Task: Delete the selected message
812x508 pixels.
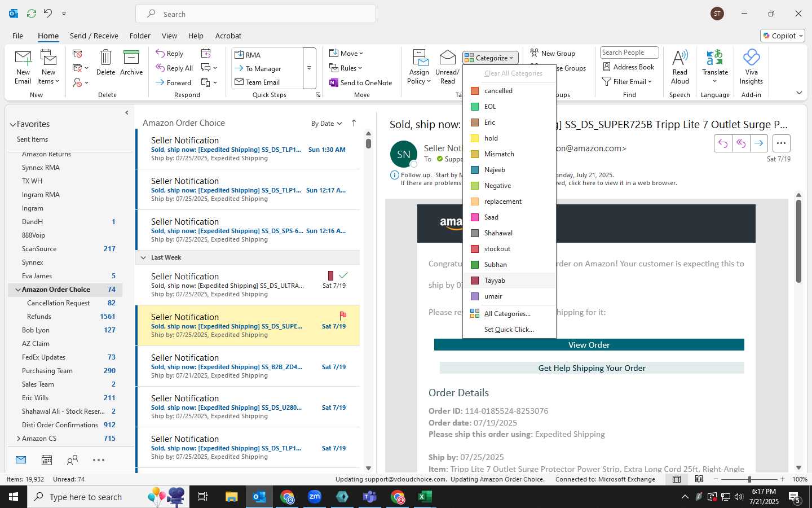Action: coord(105,62)
